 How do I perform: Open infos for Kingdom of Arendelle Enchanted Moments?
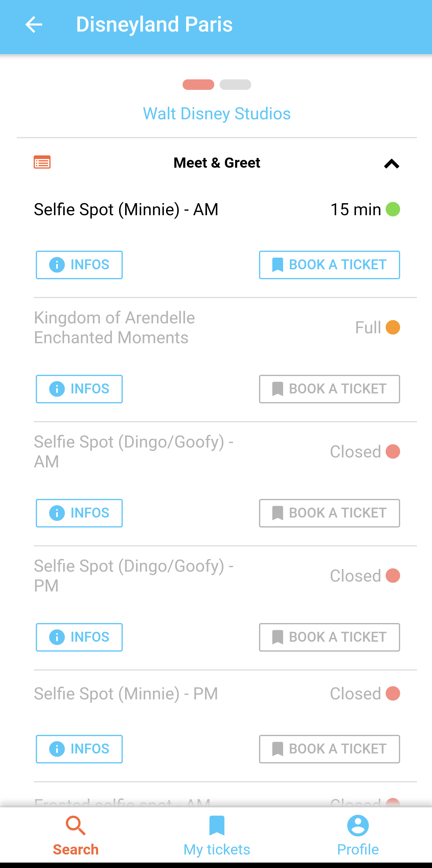click(x=79, y=389)
